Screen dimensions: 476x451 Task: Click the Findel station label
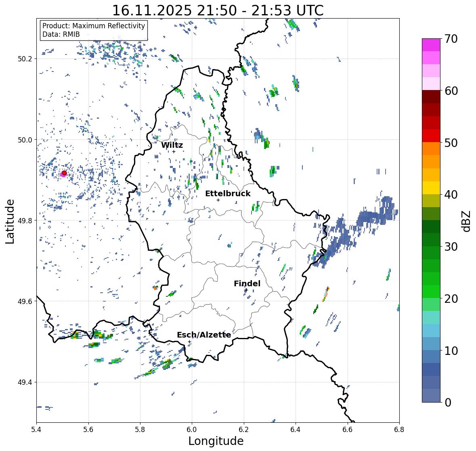(x=247, y=283)
